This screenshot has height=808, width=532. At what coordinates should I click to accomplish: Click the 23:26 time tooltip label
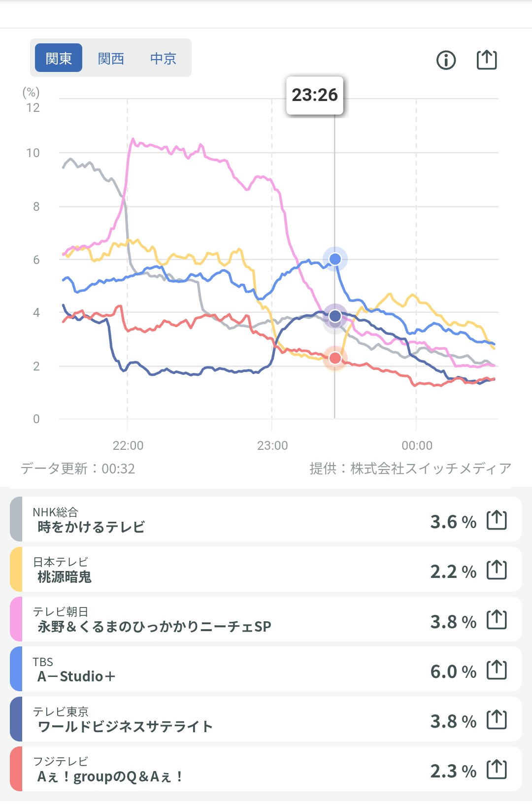click(315, 95)
